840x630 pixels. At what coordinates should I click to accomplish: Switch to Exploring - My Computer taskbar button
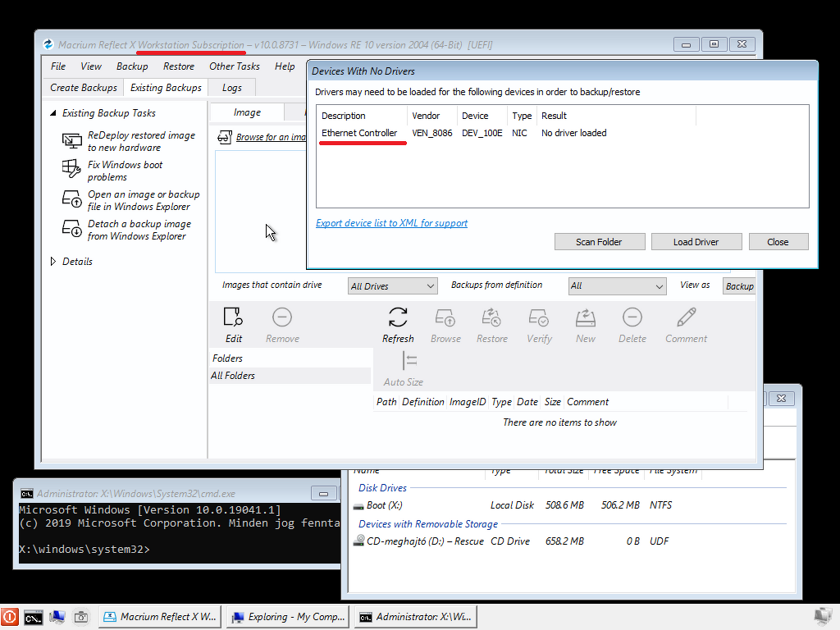click(288, 617)
